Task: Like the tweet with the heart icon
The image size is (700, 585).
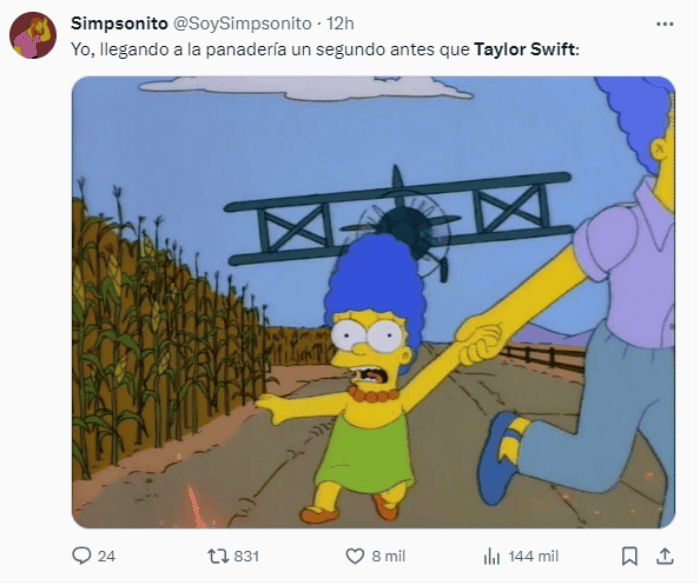Action: pyautogui.click(x=355, y=556)
